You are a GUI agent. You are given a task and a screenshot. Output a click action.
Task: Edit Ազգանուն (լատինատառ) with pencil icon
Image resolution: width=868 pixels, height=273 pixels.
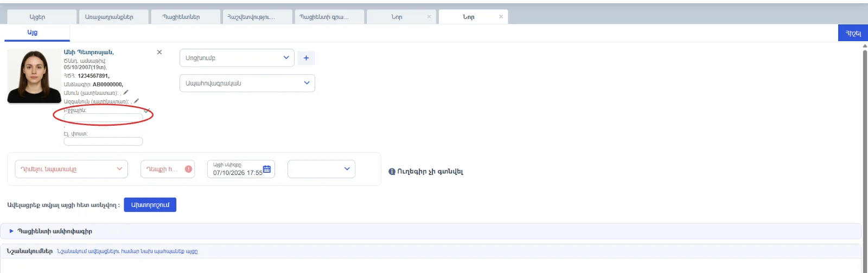click(137, 101)
